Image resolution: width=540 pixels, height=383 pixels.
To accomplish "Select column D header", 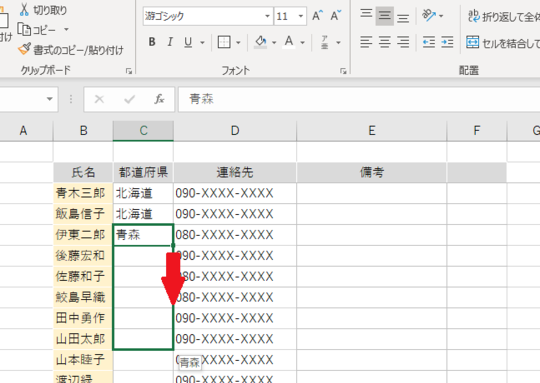I will click(235, 131).
